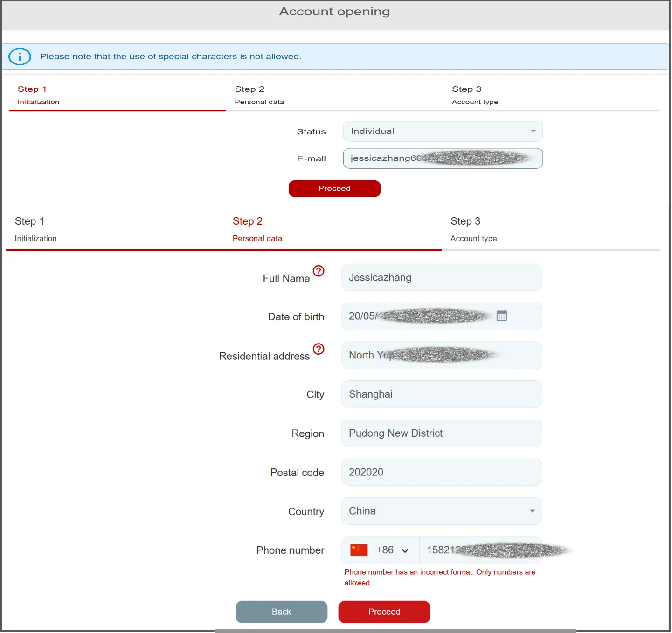Expand the Status dropdown showing Individual
The image size is (672, 633).
coord(443,131)
